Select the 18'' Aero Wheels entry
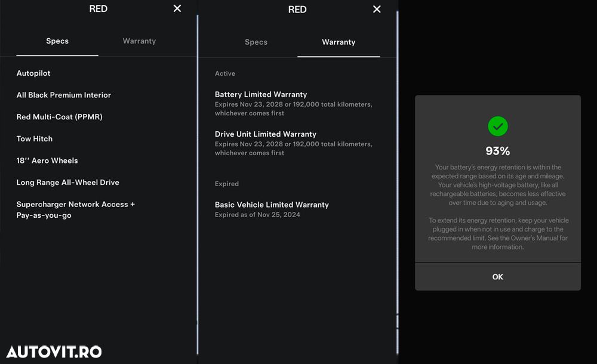Viewport: 597px width, 364px height. [47, 161]
